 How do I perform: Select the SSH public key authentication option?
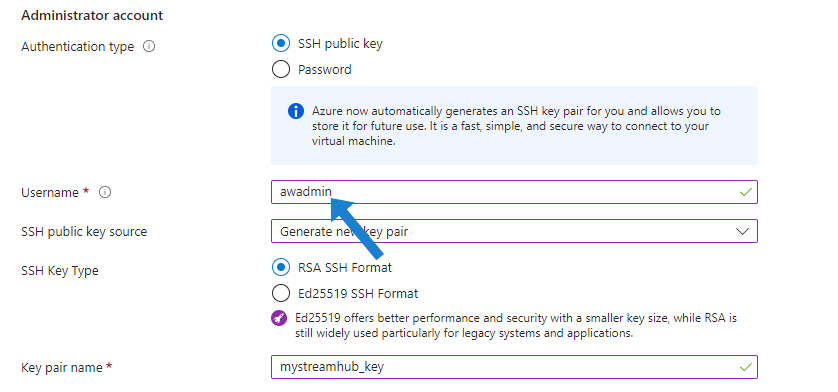(281, 43)
